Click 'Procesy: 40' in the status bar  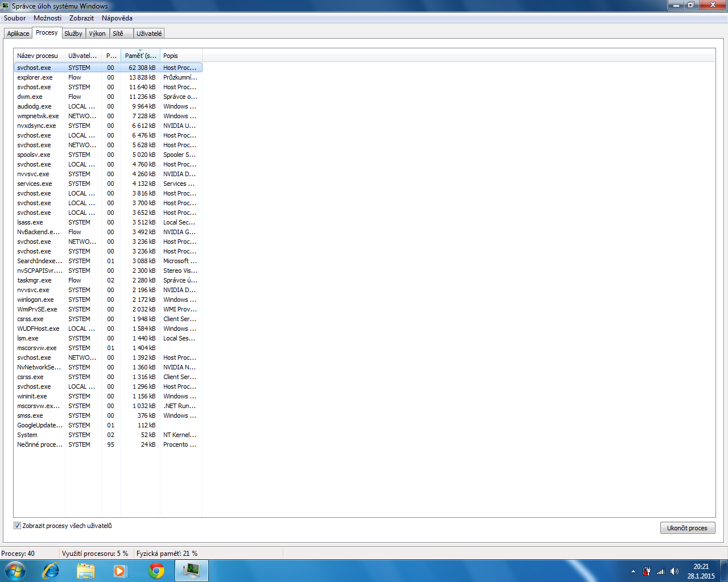tap(18, 553)
